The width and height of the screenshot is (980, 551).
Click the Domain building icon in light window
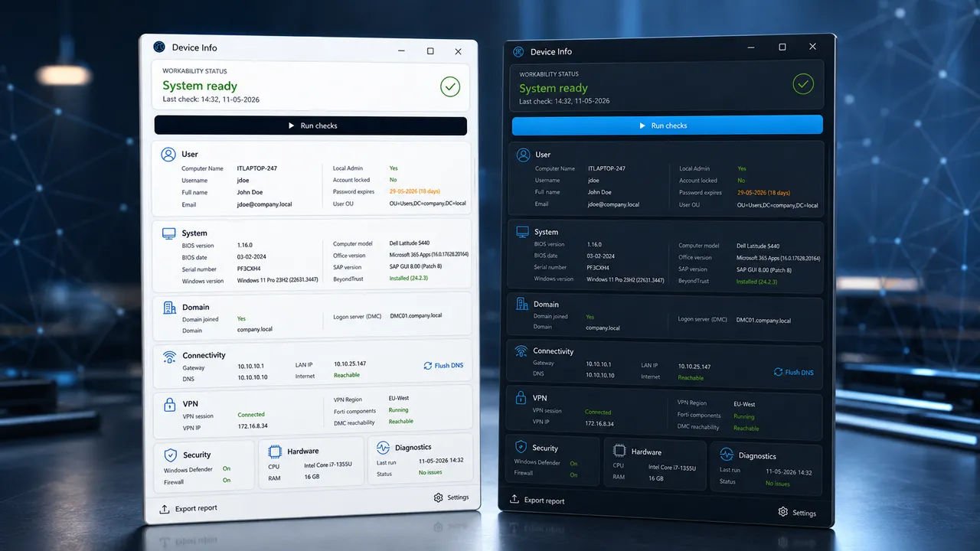pyautogui.click(x=169, y=308)
